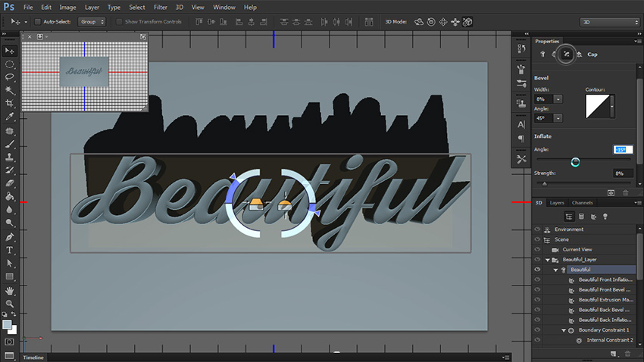
Task: Click the Rotate 3D Object mode icon
Action: point(420,22)
